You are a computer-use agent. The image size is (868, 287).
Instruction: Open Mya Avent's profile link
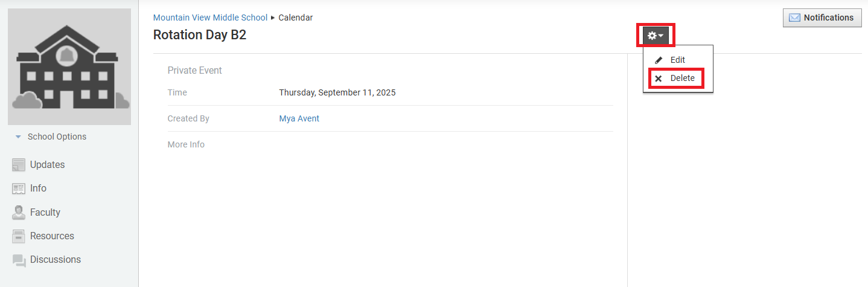(x=299, y=118)
